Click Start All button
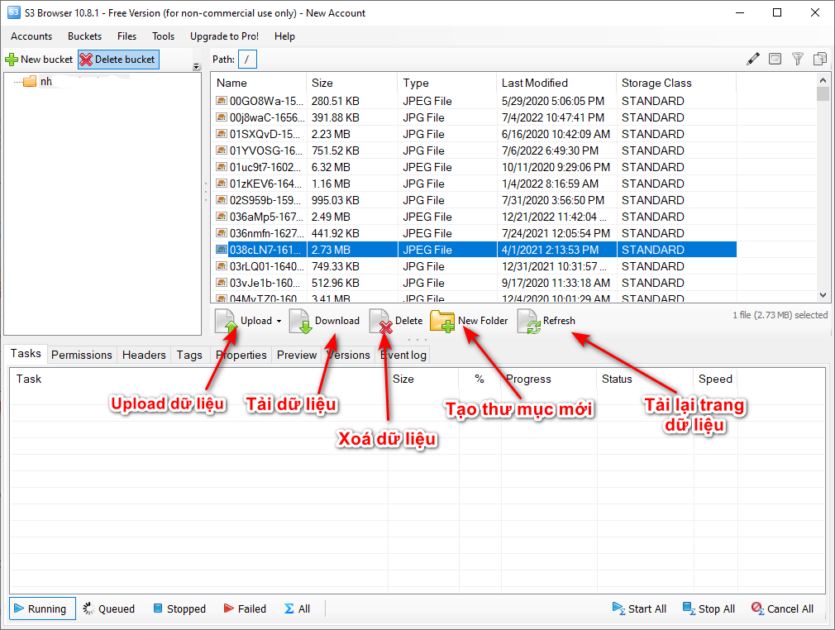The width and height of the screenshot is (835, 630). (x=640, y=609)
